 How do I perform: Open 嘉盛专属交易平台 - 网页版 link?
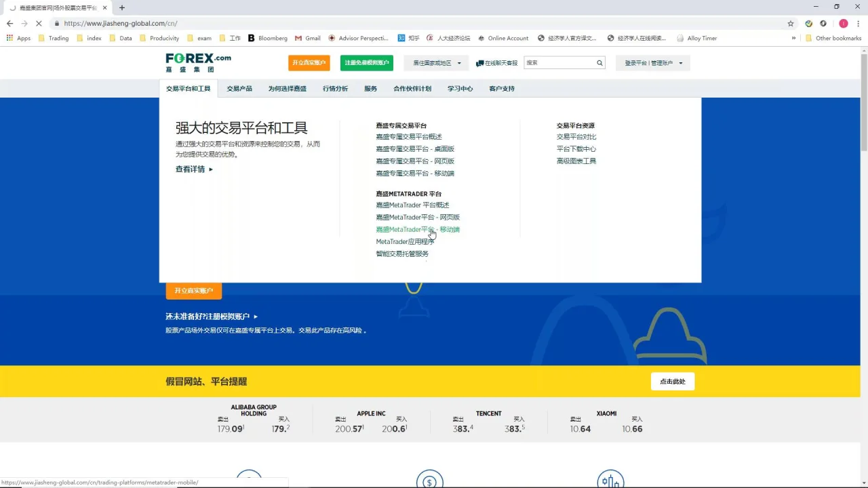[415, 161]
